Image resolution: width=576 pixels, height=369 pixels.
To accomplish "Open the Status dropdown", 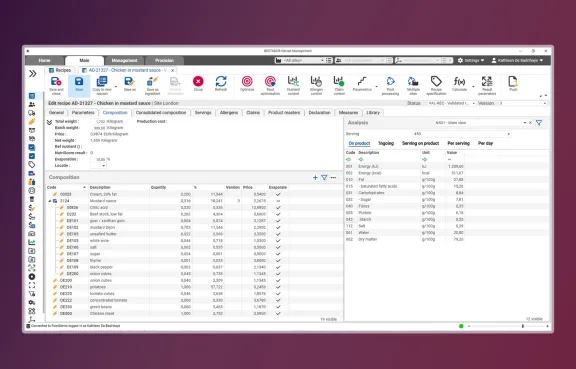I will pyautogui.click(x=451, y=103).
